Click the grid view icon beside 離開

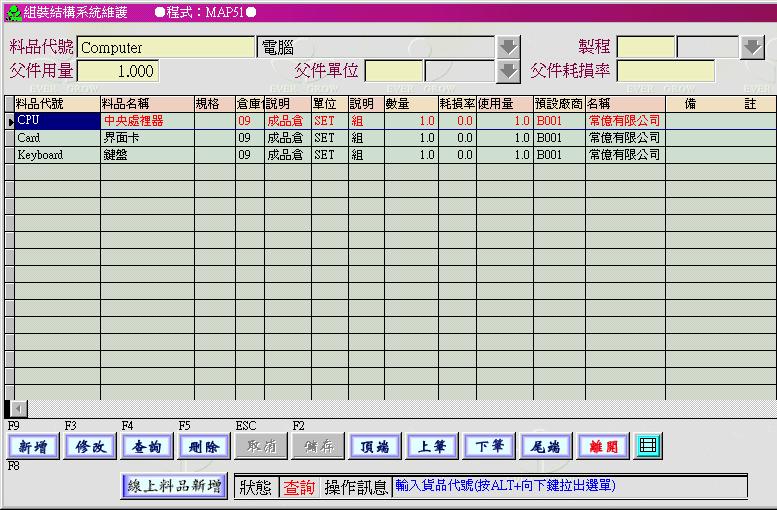648,446
